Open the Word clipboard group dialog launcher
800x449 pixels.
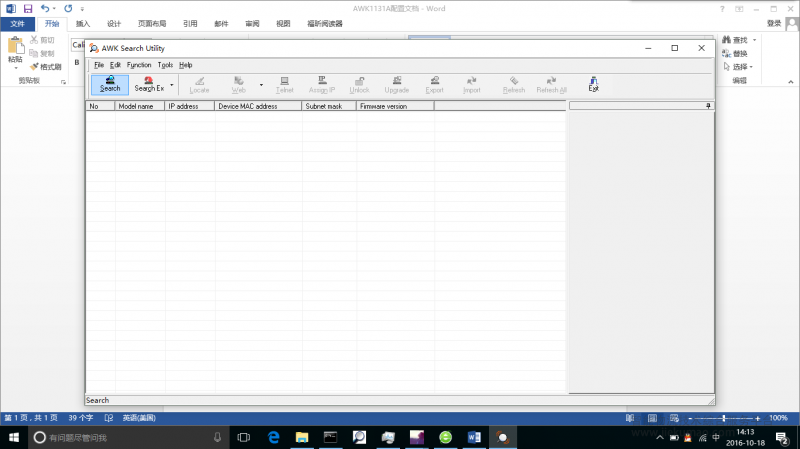point(63,82)
